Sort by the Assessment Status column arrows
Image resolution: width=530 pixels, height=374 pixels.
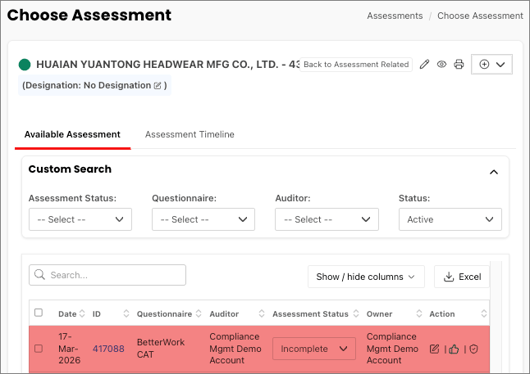coord(356,313)
